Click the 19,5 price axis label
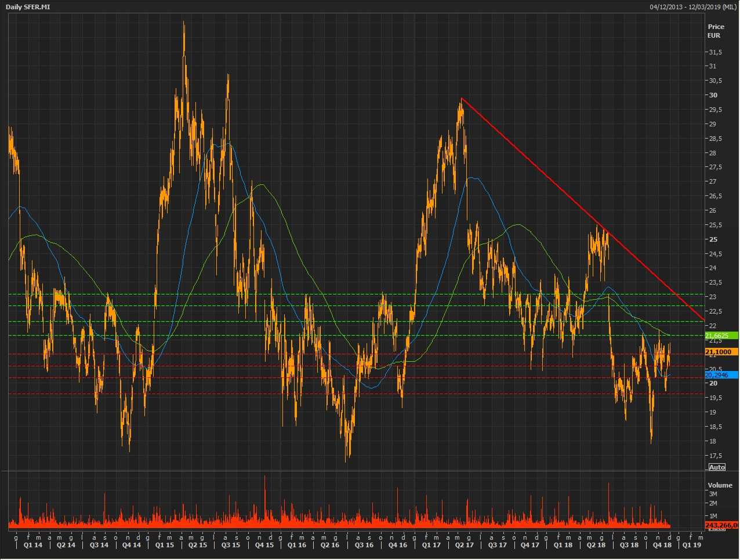The width and height of the screenshot is (740, 560). click(x=715, y=398)
